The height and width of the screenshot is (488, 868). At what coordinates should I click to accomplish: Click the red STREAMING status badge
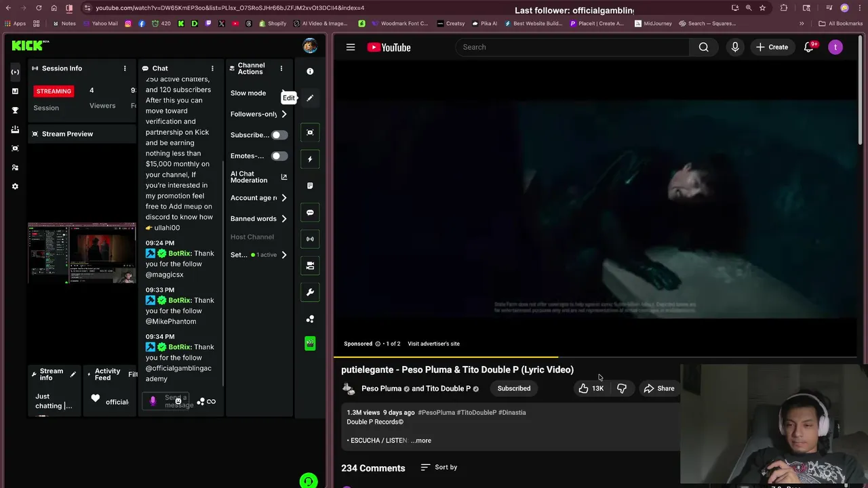click(x=54, y=91)
